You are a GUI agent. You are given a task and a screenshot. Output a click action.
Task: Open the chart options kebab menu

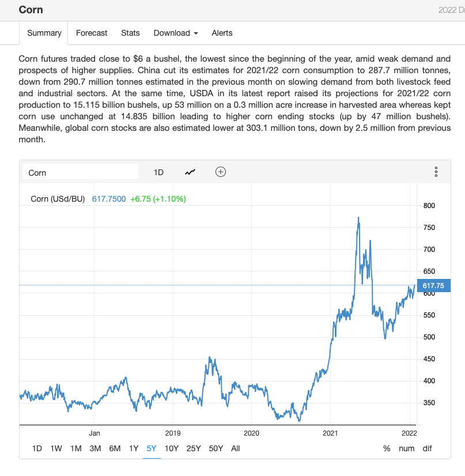tap(436, 172)
